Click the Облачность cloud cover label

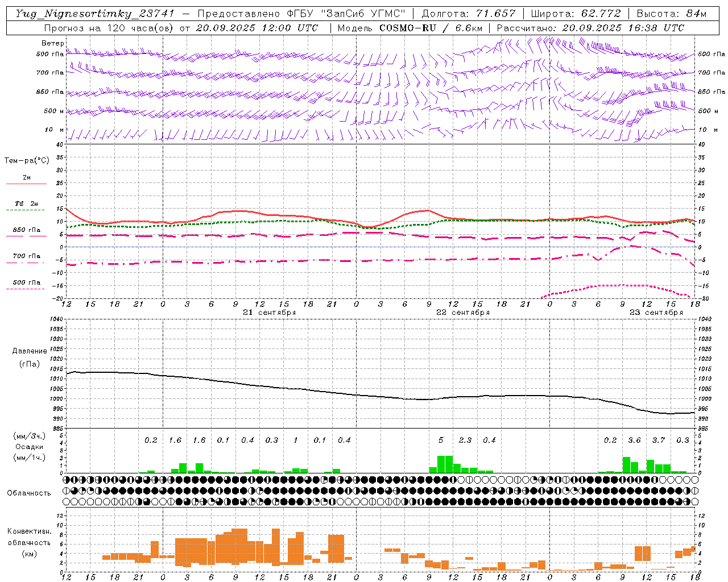(29, 493)
